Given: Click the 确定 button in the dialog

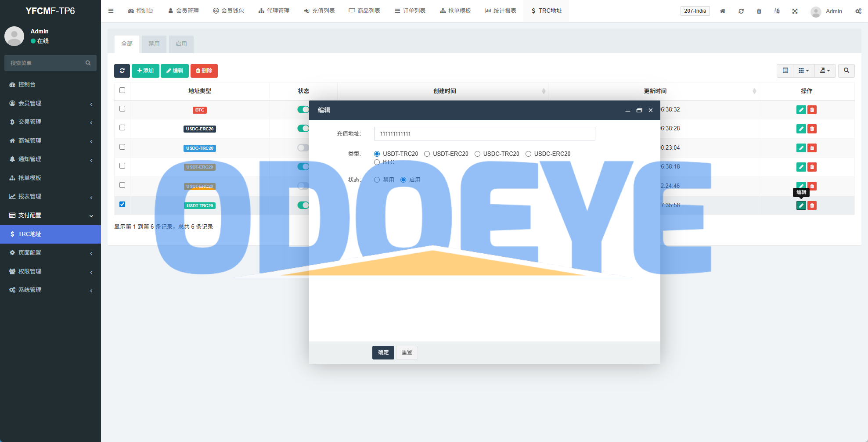Looking at the screenshot, I should 383,352.
